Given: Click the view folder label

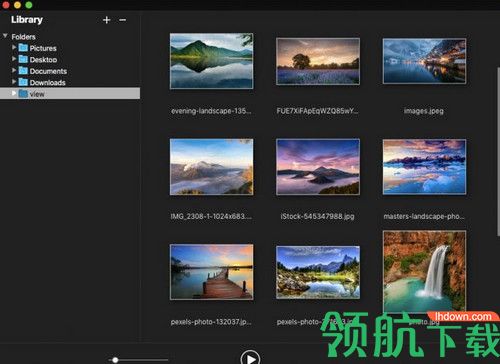Looking at the screenshot, I should pyautogui.click(x=37, y=94).
